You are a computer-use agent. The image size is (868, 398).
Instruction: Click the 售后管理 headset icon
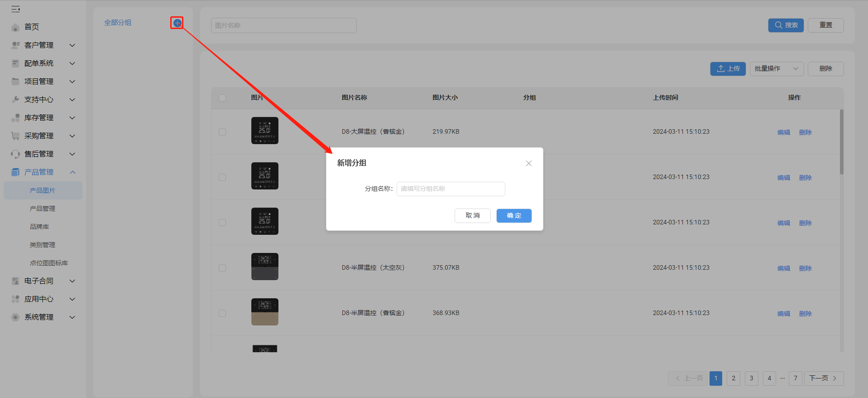click(15, 154)
